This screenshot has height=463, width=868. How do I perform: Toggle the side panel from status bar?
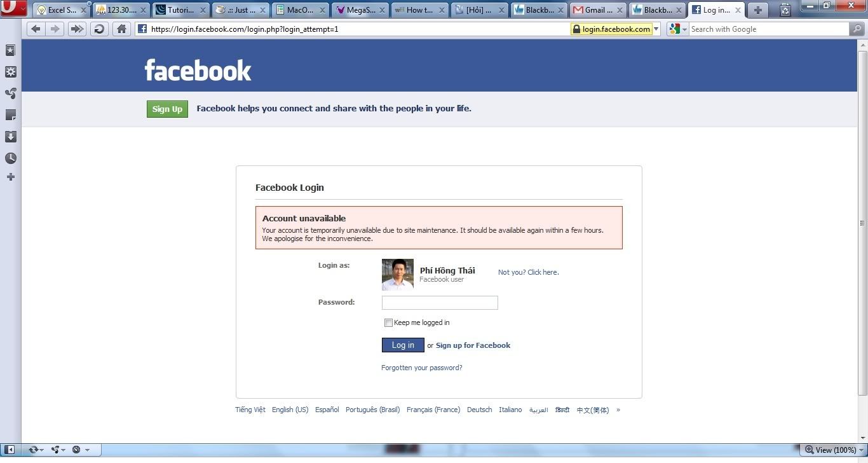[x=10, y=450]
